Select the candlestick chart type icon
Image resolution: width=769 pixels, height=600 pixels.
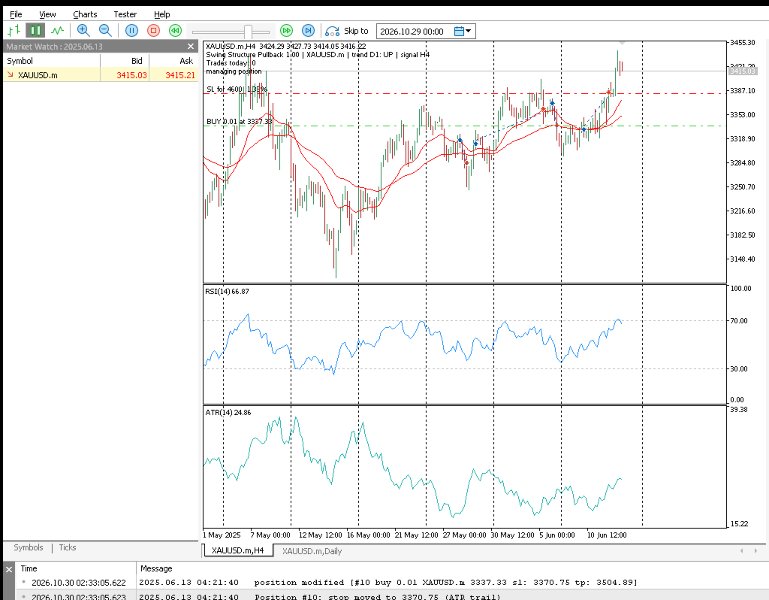tap(35, 30)
